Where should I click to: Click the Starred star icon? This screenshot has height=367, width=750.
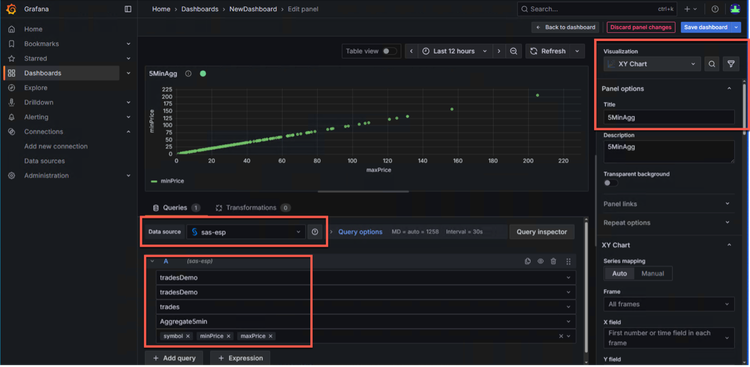(12, 58)
